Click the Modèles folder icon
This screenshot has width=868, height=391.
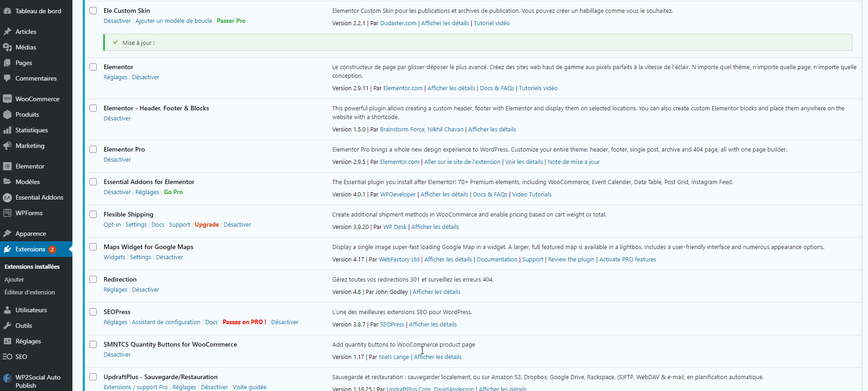click(x=7, y=182)
